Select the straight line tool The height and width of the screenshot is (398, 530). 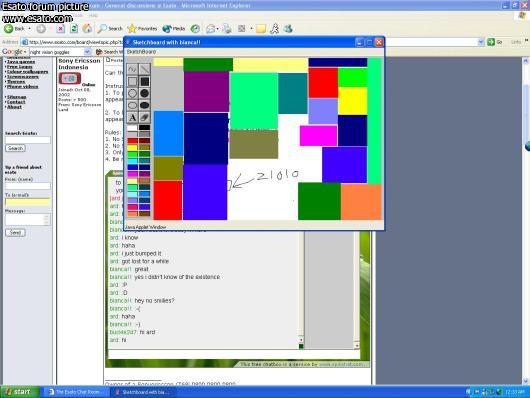coord(145,69)
